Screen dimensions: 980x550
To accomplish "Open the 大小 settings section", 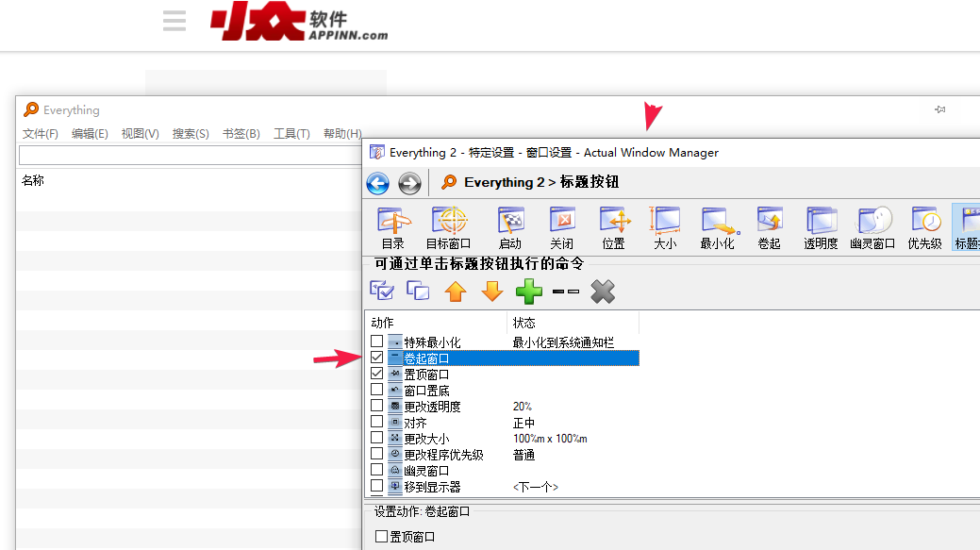I will point(665,228).
